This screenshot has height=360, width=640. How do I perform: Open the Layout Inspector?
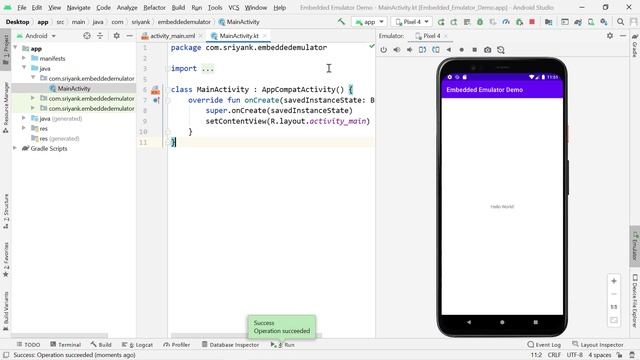pos(598,345)
